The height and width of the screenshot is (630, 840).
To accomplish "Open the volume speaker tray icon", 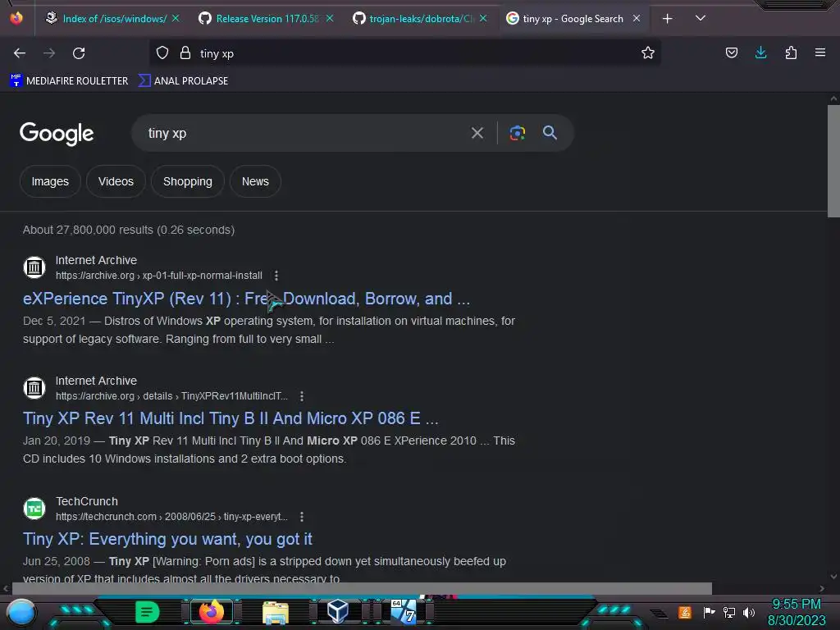I will point(749,612).
